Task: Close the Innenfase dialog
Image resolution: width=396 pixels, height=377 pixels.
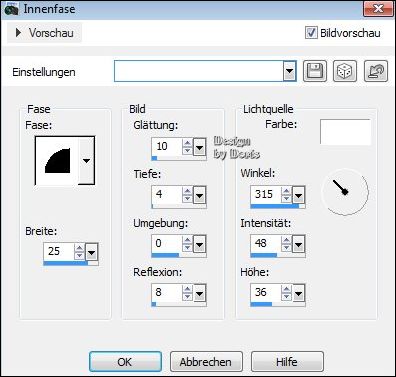Action: tap(378, 8)
